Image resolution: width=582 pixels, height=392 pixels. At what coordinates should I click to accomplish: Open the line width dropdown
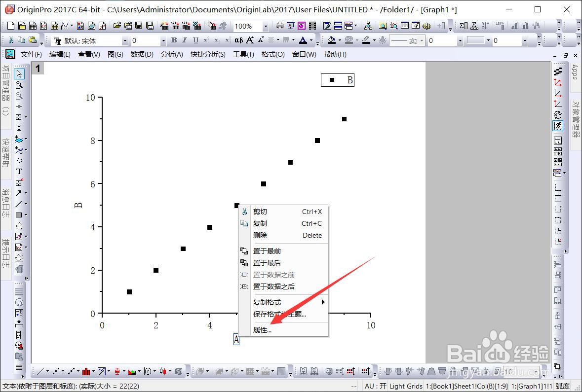[x=460, y=40]
